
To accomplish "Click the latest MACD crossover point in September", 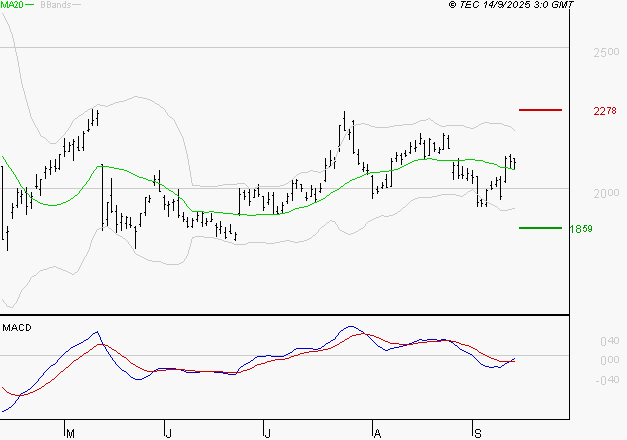I will 510,361.
